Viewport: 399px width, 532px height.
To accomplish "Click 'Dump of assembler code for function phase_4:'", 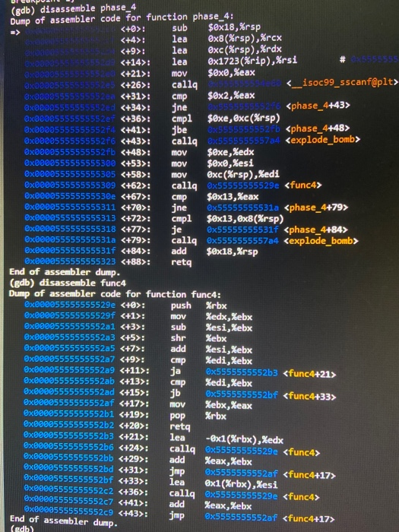I will point(121,19).
